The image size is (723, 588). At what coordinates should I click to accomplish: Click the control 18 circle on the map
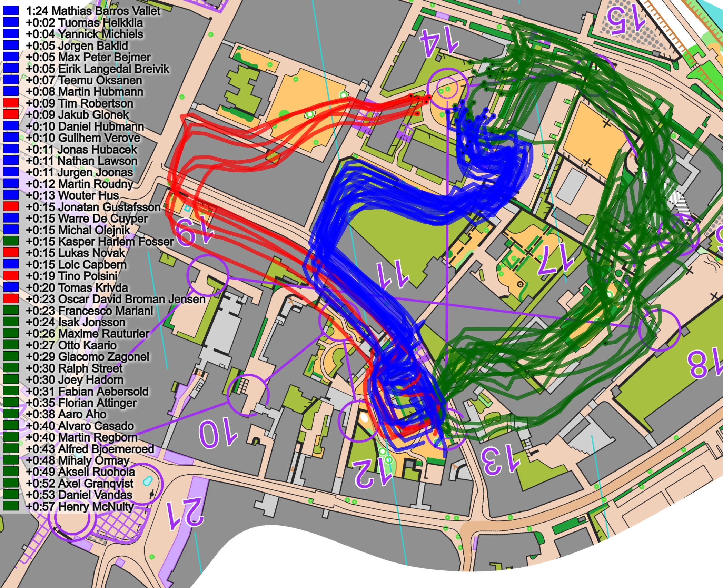(x=659, y=330)
